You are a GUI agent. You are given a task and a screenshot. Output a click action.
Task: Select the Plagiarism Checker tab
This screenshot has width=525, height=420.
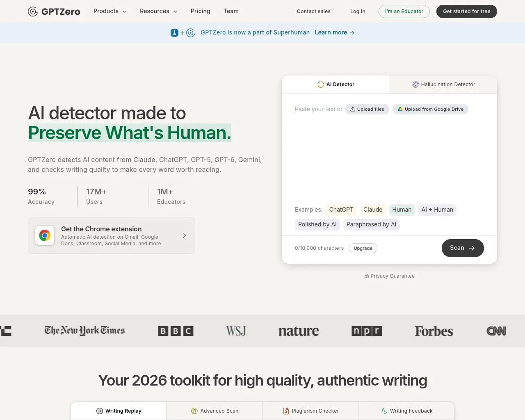coord(310,411)
